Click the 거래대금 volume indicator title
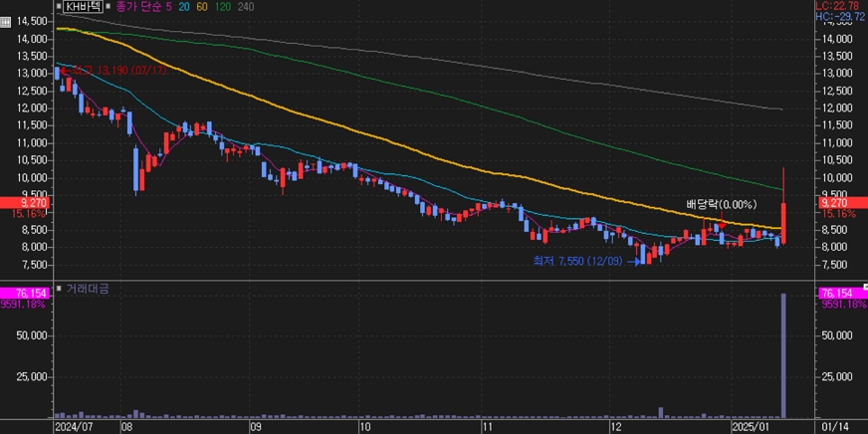 88,289
